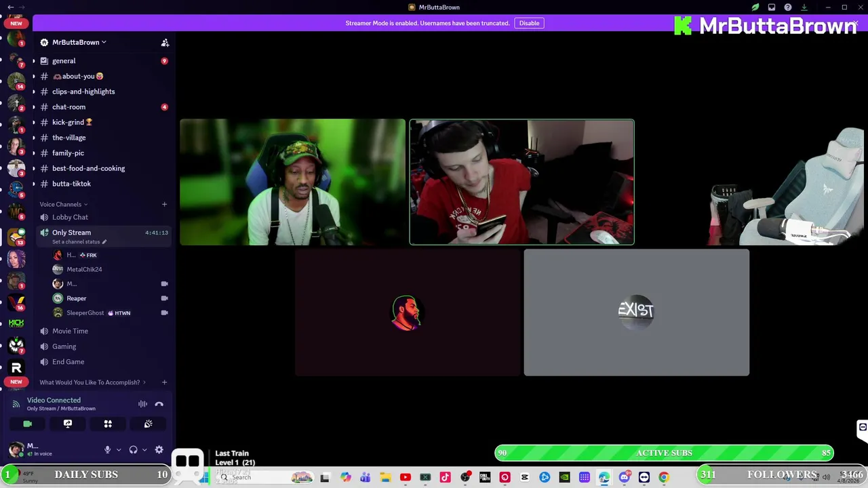Screen dimensions: 868x488
Task: Expand What Would You Like To Accomplish category
Action: 92,382
